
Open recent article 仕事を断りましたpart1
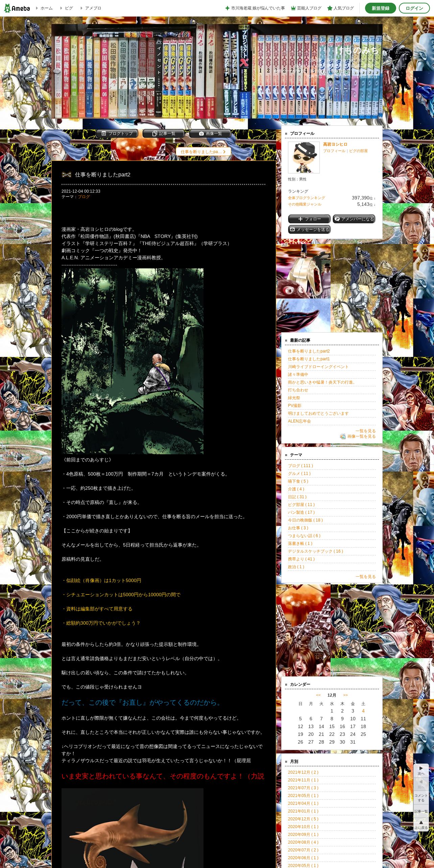pos(309,359)
